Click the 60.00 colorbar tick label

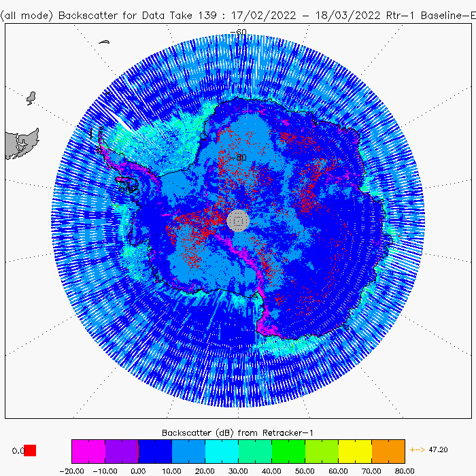338,471
